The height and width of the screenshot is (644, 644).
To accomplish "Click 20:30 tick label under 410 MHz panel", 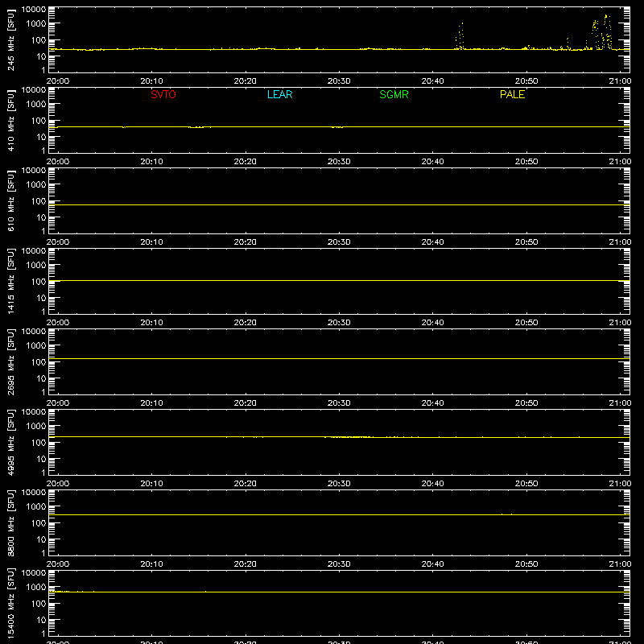I will coord(339,162).
